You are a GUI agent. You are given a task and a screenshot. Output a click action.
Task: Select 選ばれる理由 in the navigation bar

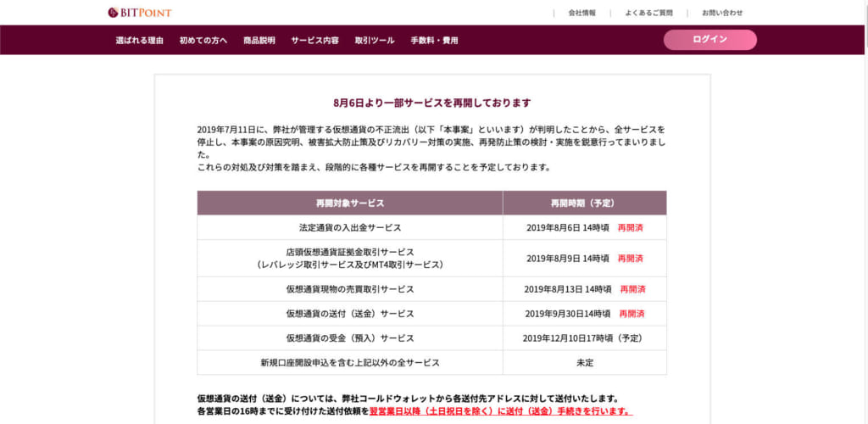[140, 40]
